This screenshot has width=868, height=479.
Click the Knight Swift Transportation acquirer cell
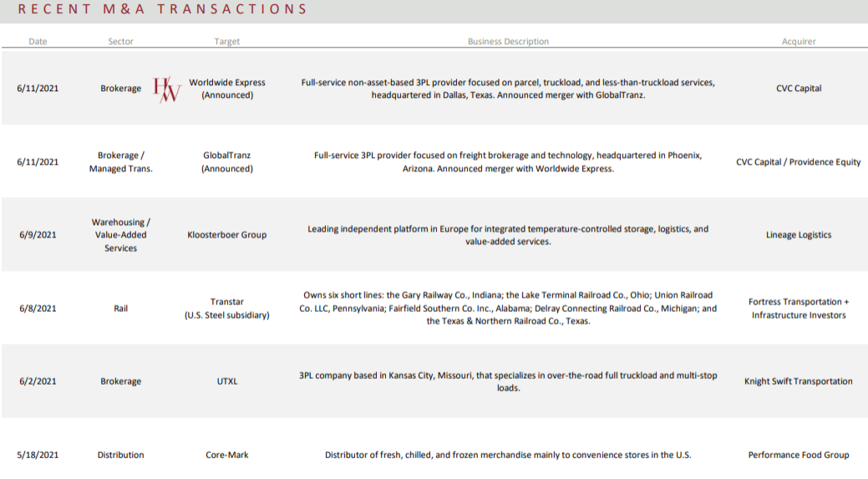pyautogui.click(x=799, y=381)
